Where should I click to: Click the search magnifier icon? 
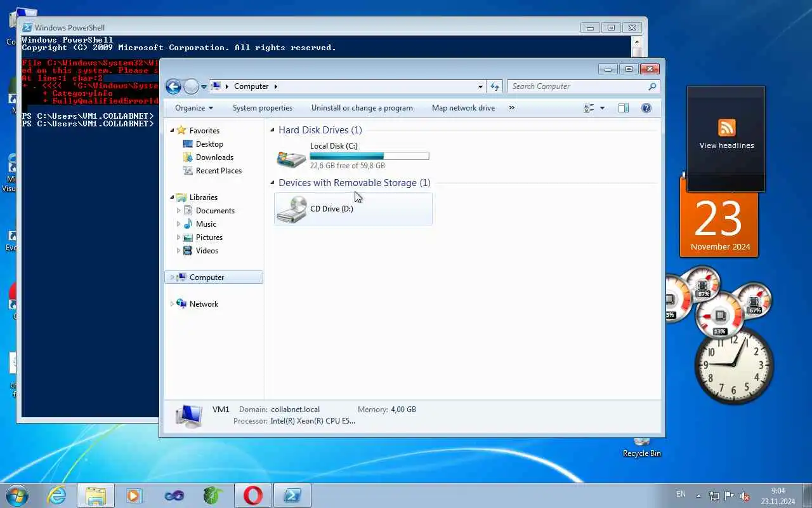point(652,86)
